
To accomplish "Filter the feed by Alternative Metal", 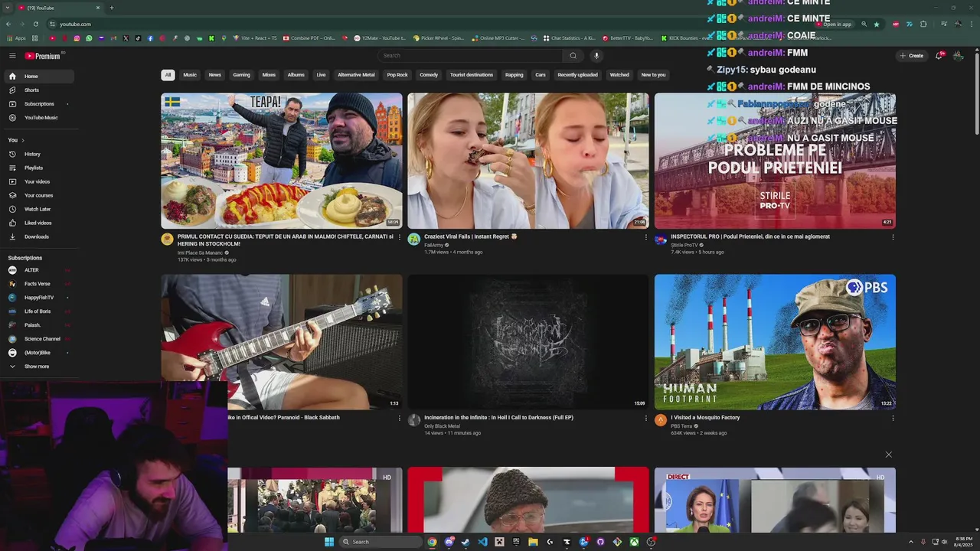I will click(x=356, y=75).
